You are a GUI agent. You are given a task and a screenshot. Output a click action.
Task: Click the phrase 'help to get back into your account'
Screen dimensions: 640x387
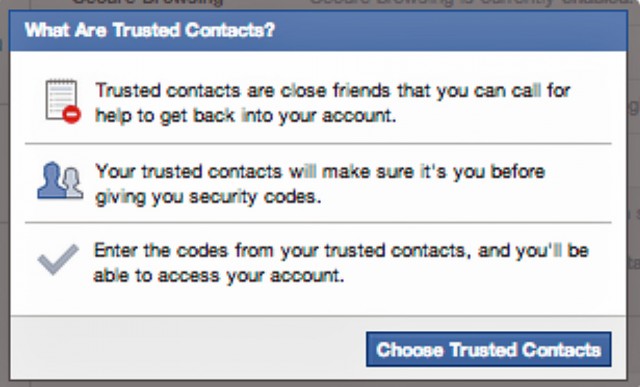pos(245,116)
